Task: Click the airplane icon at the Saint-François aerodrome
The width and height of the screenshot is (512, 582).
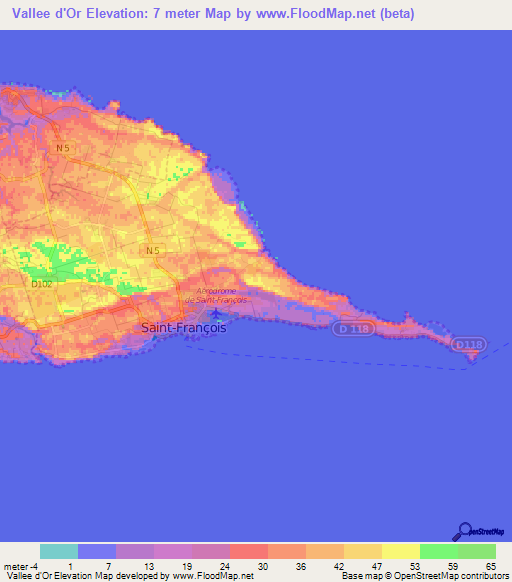Action: click(216, 314)
